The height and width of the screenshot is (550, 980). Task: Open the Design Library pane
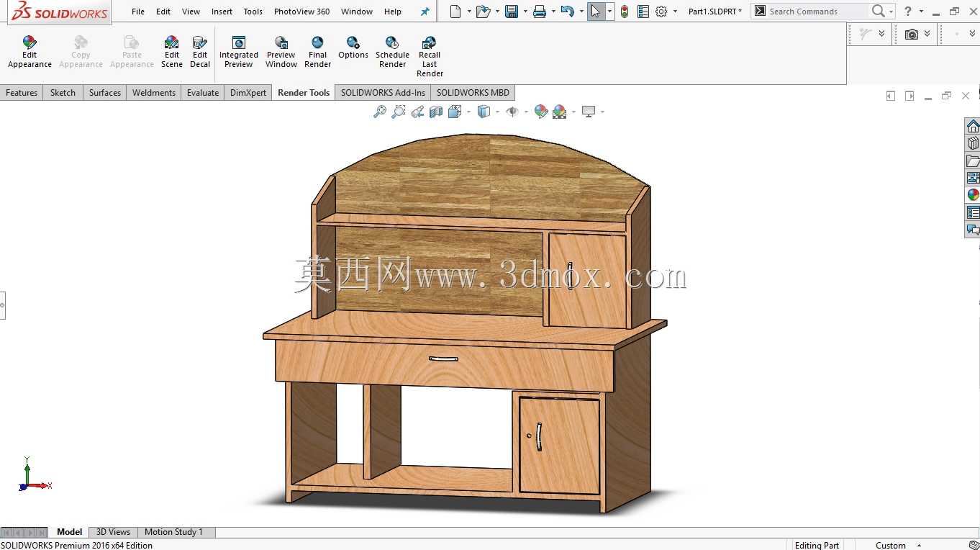pos(973,144)
